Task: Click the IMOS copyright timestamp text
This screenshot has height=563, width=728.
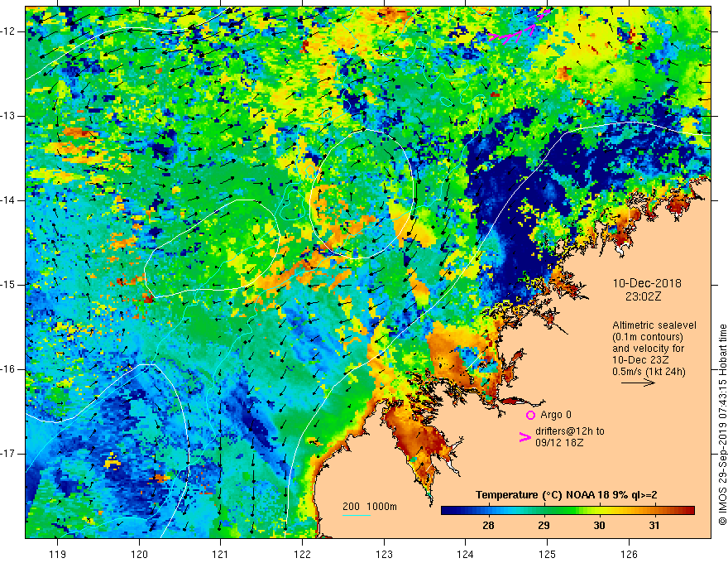Action: (722, 426)
